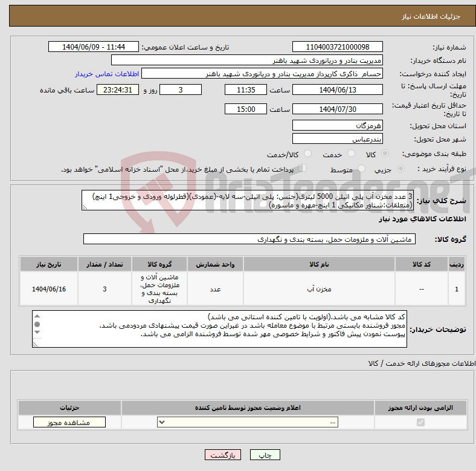Click the deadline time field 11:35

pyautogui.click(x=246, y=90)
